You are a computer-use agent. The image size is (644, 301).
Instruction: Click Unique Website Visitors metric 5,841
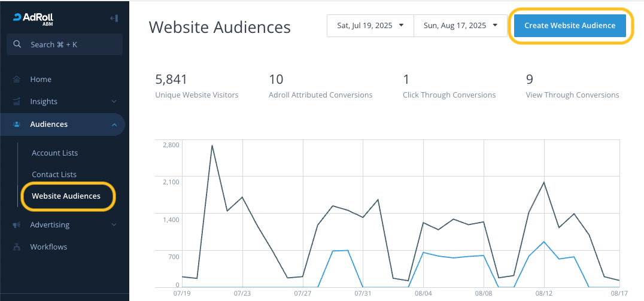[x=172, y=80]
